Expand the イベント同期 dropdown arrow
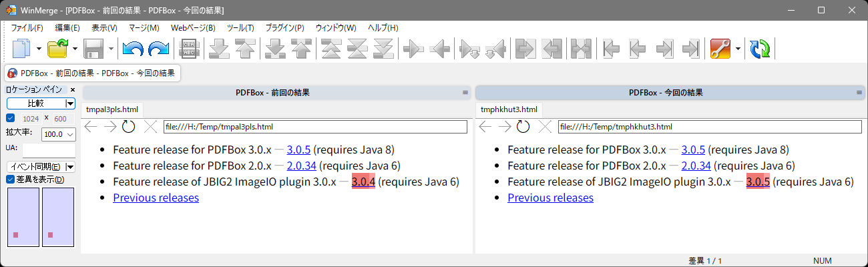868x267 pixels. pos(70,166)
